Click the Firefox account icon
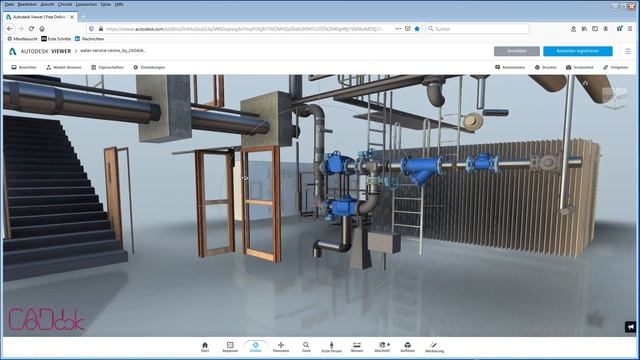The height and width of the screenshot is (360, 640). [x=606, y=29]
